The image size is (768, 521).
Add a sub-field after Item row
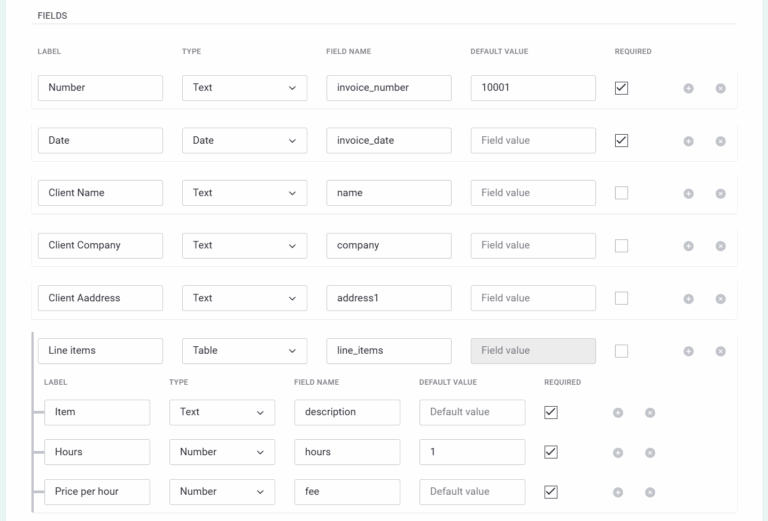coord(618,412)
